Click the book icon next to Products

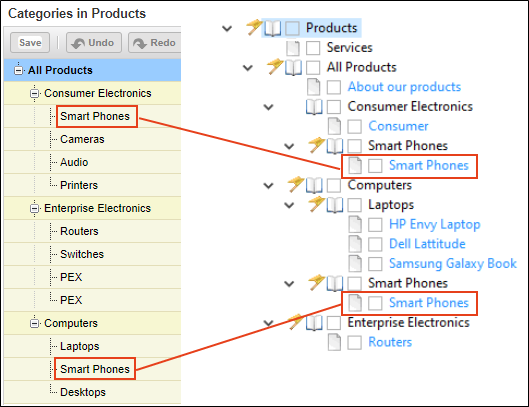coord(272,28)
